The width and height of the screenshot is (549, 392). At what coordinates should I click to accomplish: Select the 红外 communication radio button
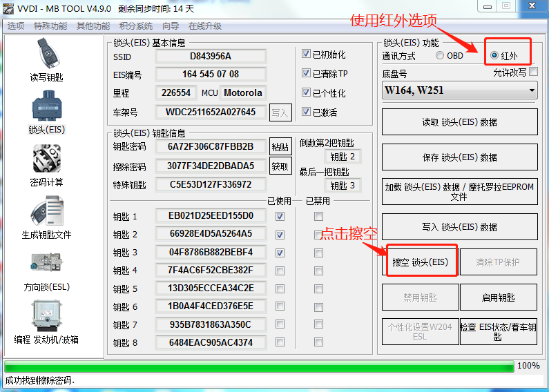[x=494, y=56]
